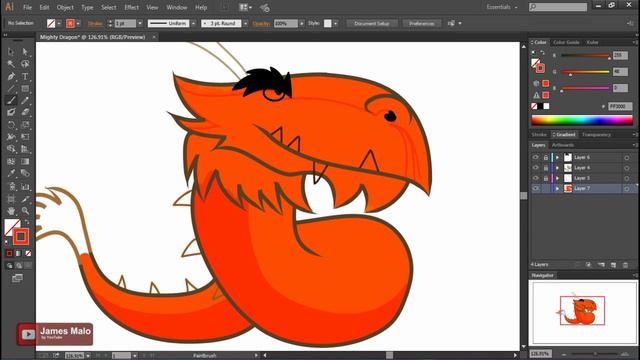Toggle the lock on Layer 6
The image size is (640, 360).
point(546,157)
